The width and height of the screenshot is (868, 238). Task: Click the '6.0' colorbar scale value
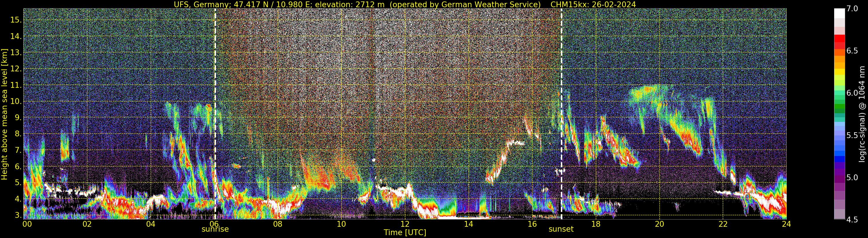click(852, 93)
